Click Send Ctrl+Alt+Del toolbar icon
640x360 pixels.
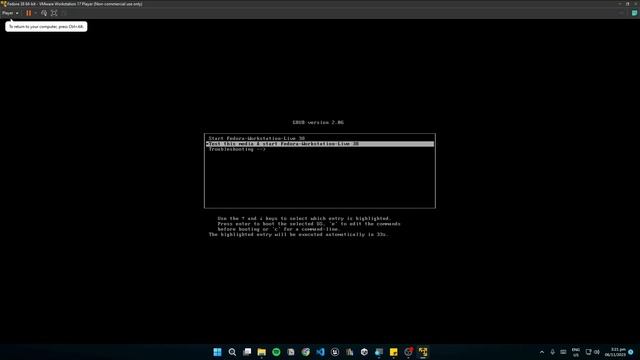click(x=44, y=13)
